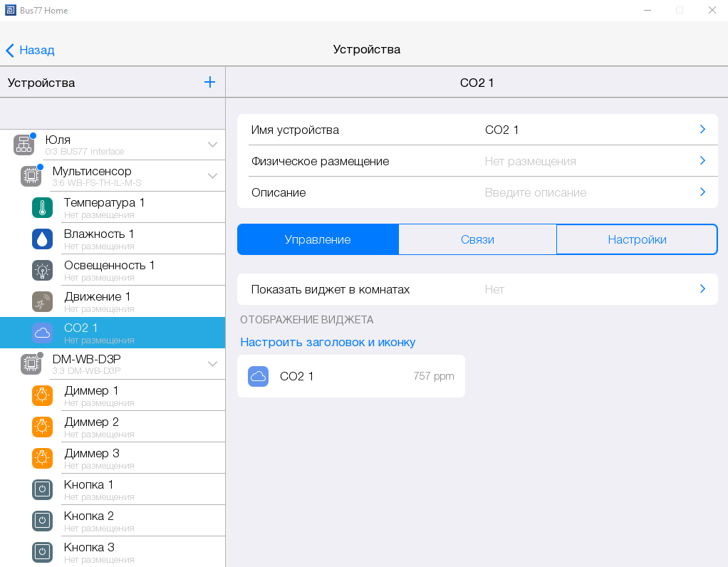Collapse the Мультисенсор device group
This screenshot has height=567, width=728.
pos(212,176)
